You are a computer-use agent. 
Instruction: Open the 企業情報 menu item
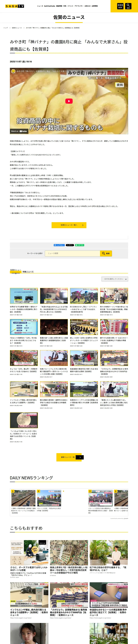[95, 6]
